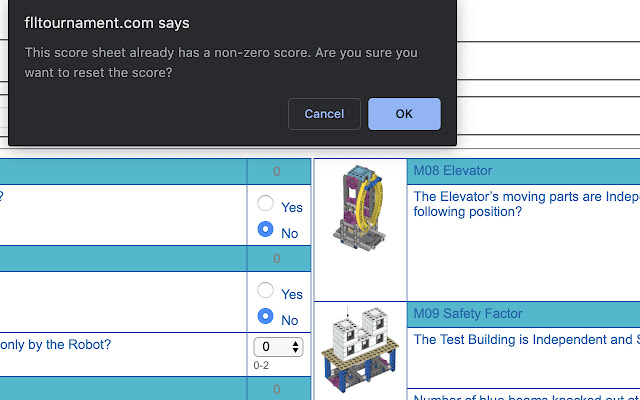Click the dialog's non-zero score warning message

(221, 62)
